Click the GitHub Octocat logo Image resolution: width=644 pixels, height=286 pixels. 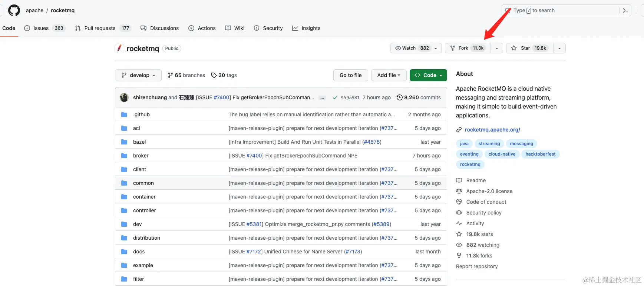[x=14, y=10]
